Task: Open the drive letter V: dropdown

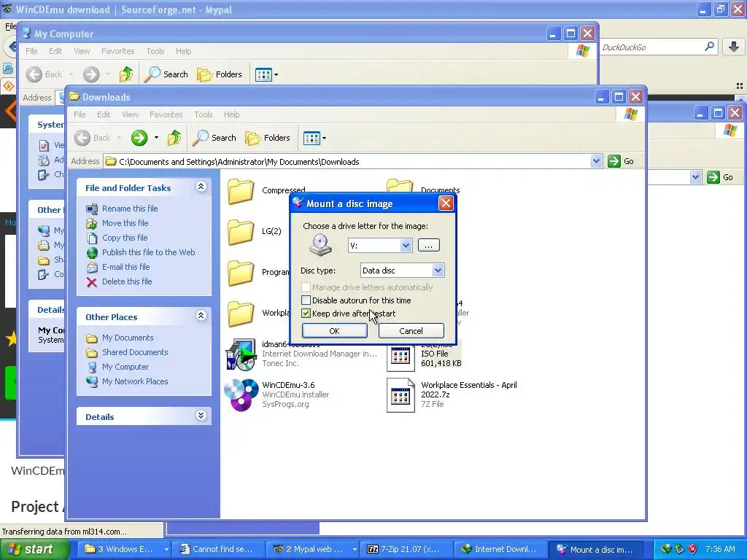Action: (406, 245)
